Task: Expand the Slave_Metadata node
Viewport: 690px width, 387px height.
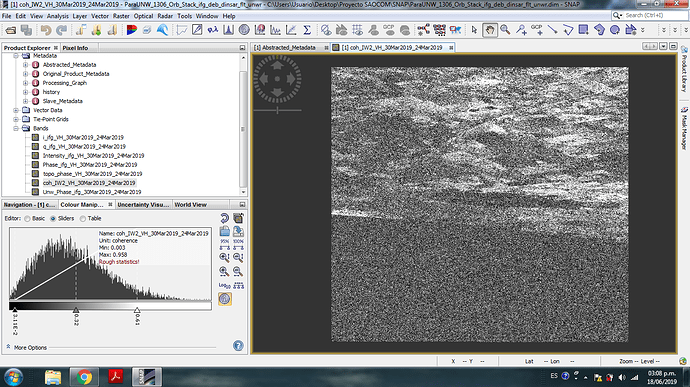Action: tap(26, 101)
